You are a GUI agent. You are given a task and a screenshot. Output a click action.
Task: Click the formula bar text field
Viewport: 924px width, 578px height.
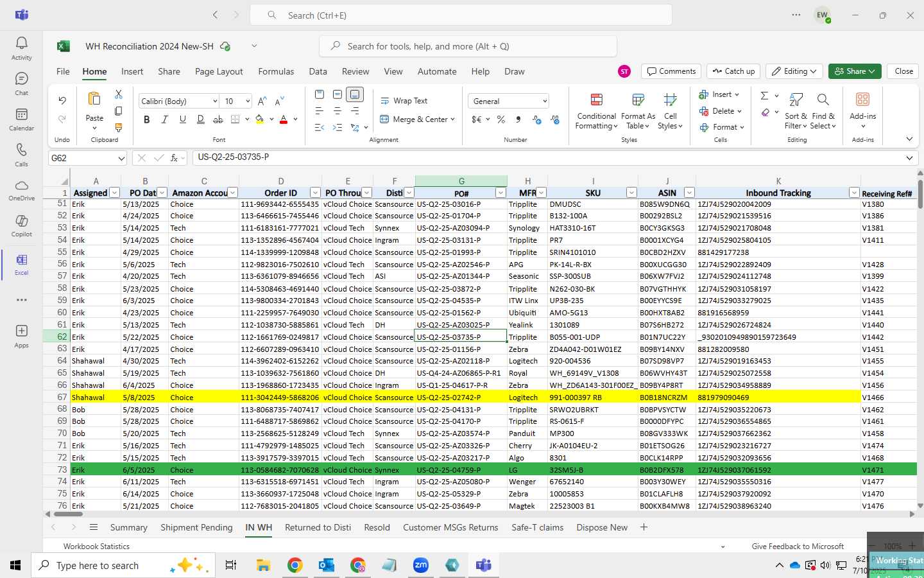(x=549, y=157)
